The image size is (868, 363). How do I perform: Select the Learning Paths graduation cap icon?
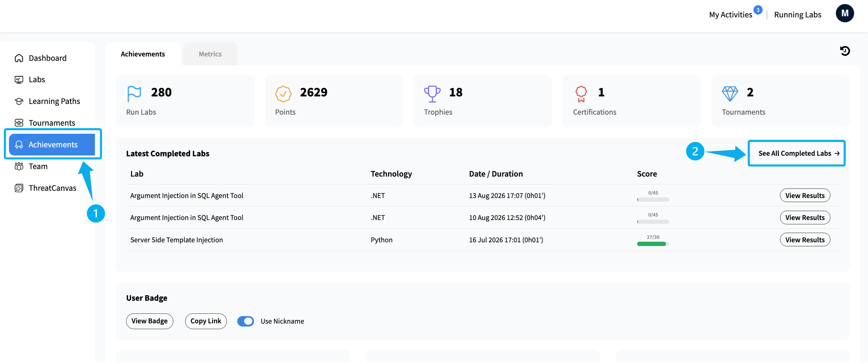coord(19,101)
